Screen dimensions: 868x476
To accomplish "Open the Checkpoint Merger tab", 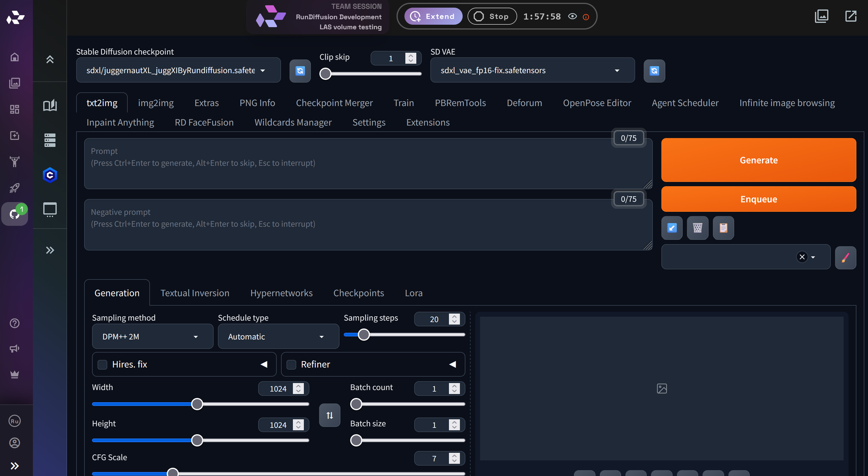I will click(x=334, y=103).
